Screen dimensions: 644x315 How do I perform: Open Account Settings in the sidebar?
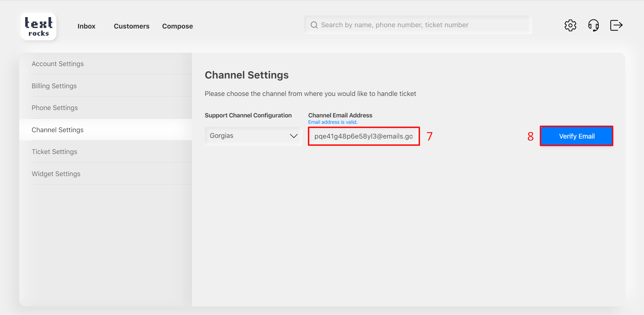tap(58, 64)
